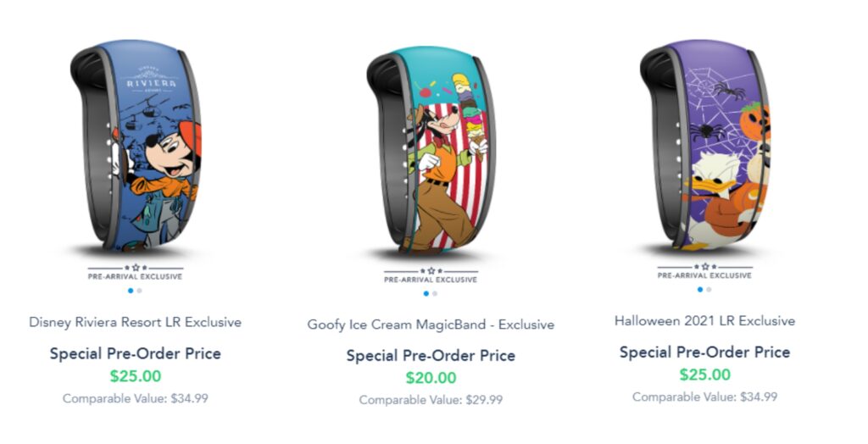
Task: Select first blue dot under Halloween MagicBand
Action: 700,290
